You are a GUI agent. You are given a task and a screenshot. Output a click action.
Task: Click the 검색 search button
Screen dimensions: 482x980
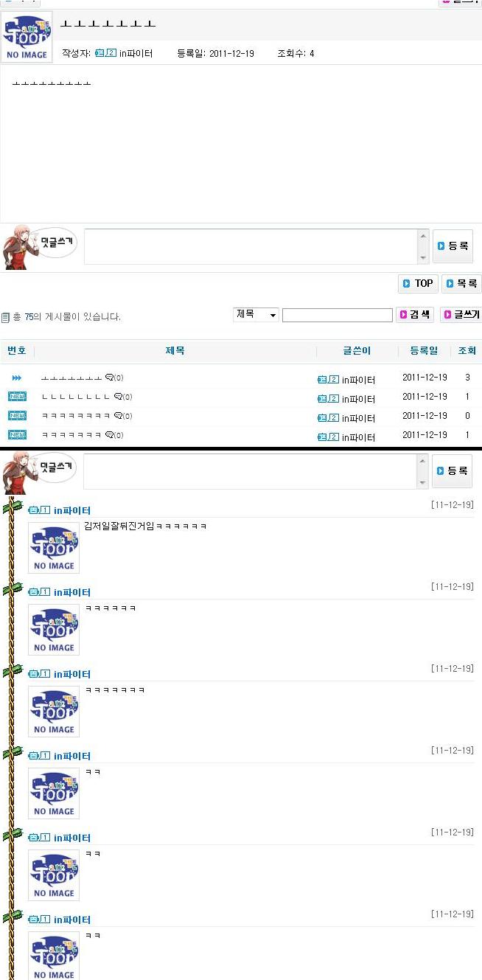[415, 315]
